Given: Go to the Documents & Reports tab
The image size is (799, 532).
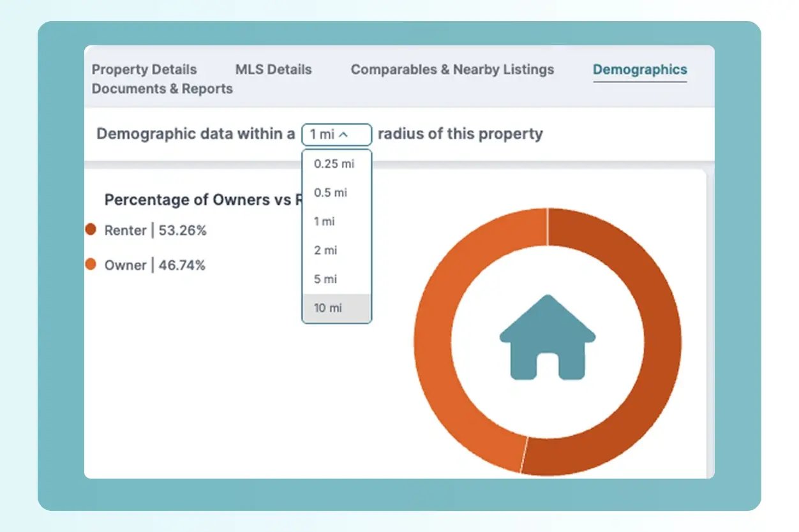Looking at the screenshot, I should pyautogui.click(x=161, y=88).
